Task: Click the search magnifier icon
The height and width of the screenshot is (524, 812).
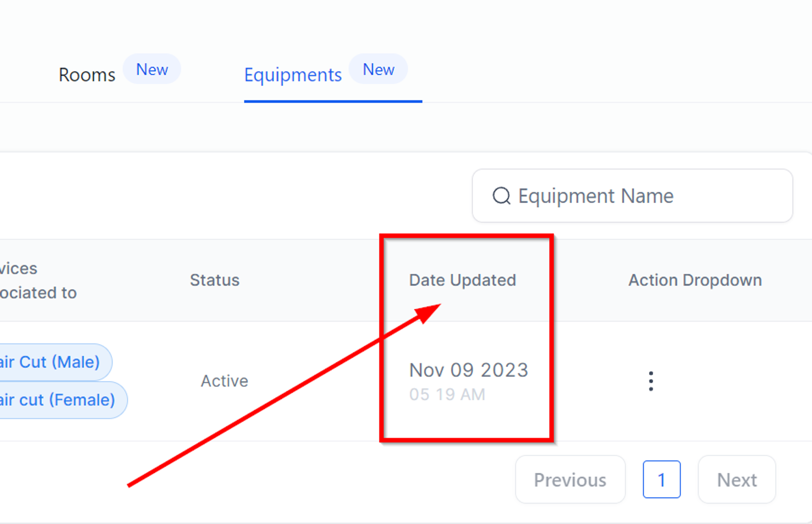Action: [x=501, y=196]
